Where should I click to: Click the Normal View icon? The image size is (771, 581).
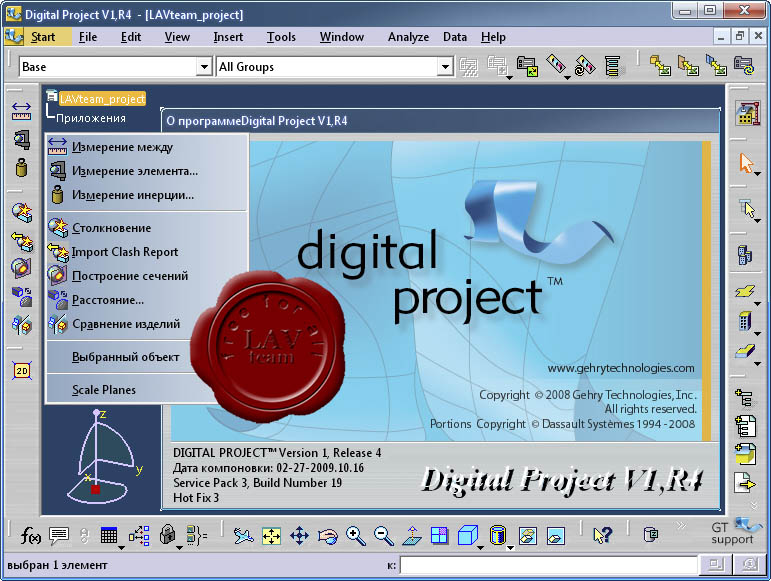412,535
